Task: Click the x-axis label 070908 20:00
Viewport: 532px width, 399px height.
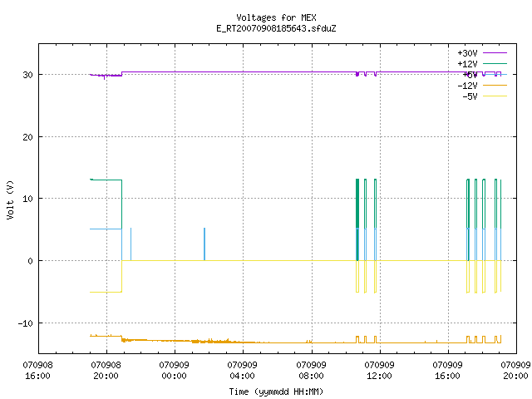Action: 106,370
